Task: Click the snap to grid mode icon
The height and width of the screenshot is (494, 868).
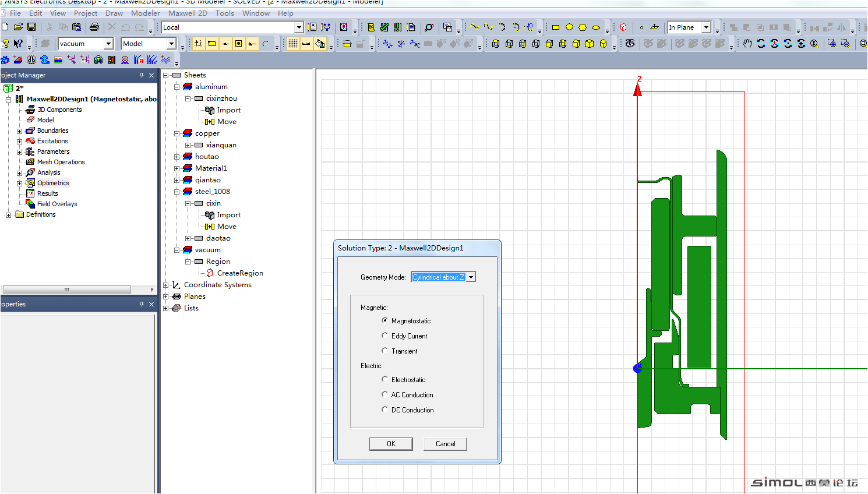Action: pos(198,43)
